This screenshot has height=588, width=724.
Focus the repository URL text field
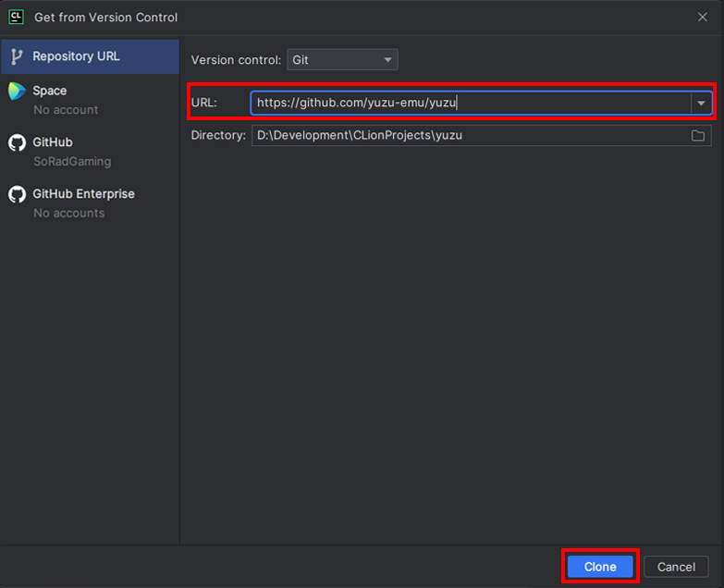470,103
